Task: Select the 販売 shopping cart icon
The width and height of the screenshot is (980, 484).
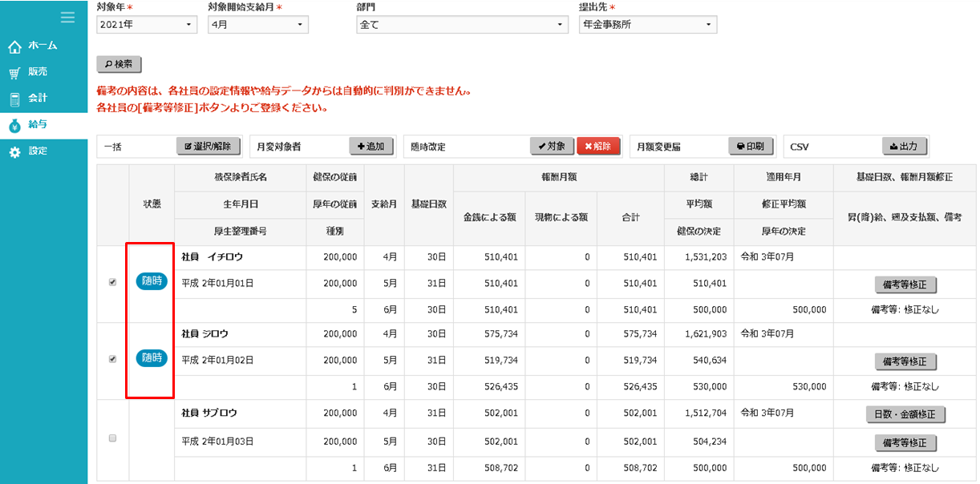Action: point(14,73)
